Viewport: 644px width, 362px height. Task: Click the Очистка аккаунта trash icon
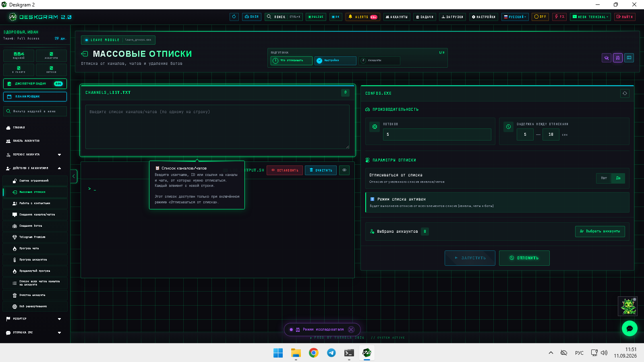pyautogui.click(x=15, y=295)
